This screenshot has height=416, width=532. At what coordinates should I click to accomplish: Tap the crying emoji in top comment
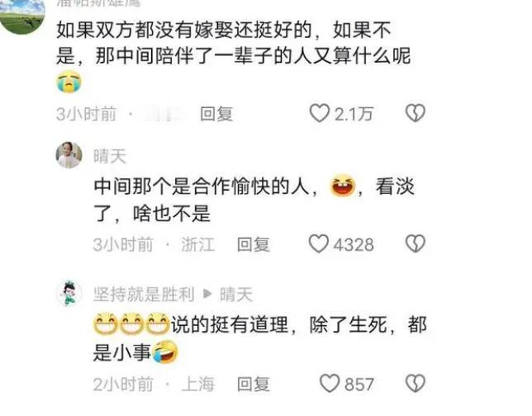point(69,82)
